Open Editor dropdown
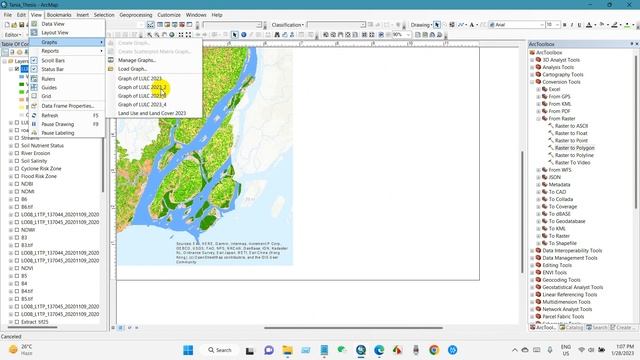This screenshot has height=360, width=640. click(13, 35)
